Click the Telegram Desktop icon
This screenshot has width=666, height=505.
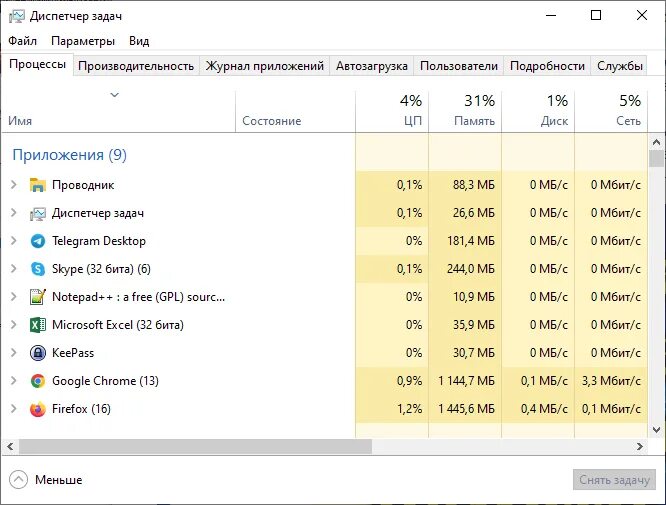(37, 241)
